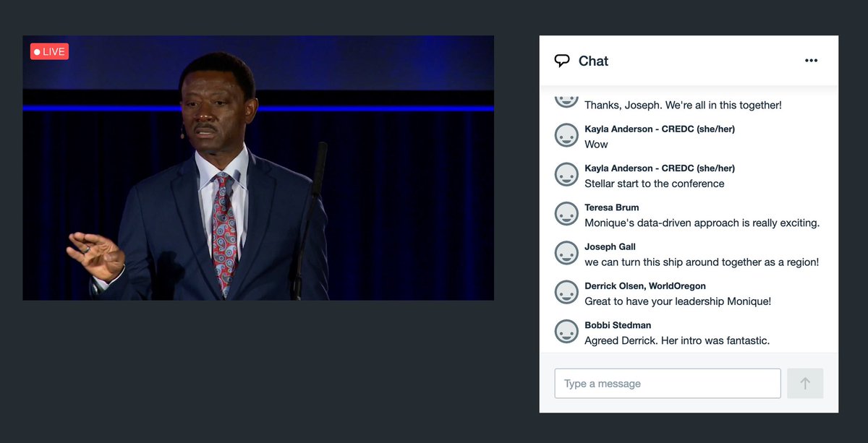Select the name 'Teresa Brum'

point(612,207)
